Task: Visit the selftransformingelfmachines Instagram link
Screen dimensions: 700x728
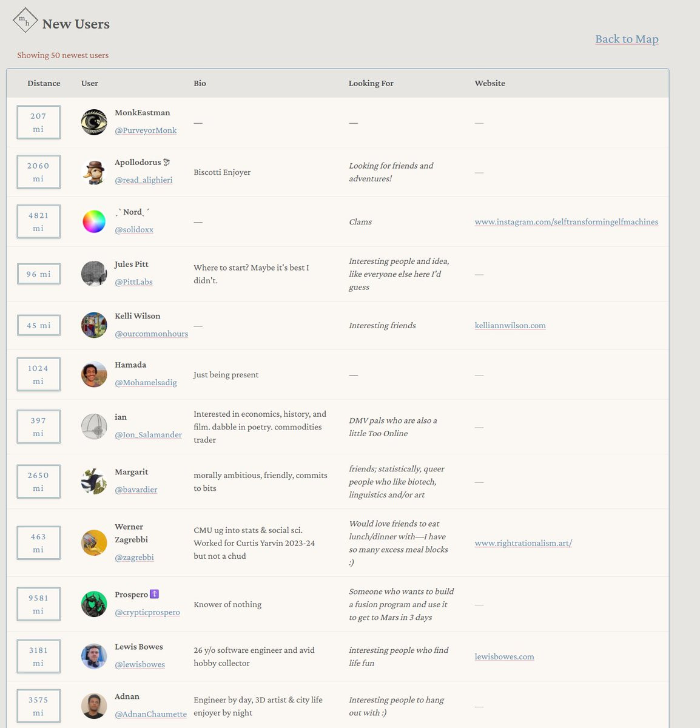Action: click(x=567, y=222)
